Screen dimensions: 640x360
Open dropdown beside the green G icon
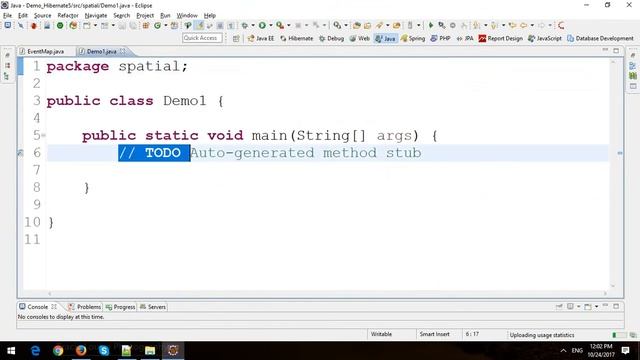pyautogui.click(x=165, y=25)
